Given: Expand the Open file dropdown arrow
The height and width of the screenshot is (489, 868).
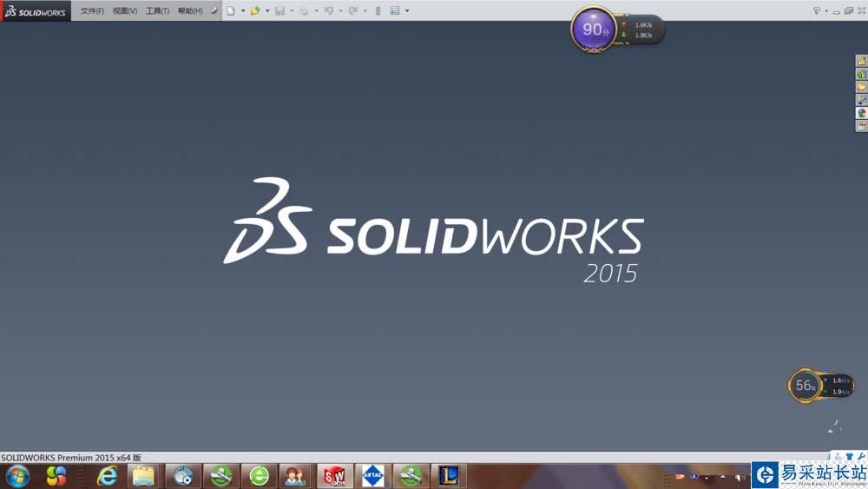Looking at the screenshot, I should click(267, 10).
